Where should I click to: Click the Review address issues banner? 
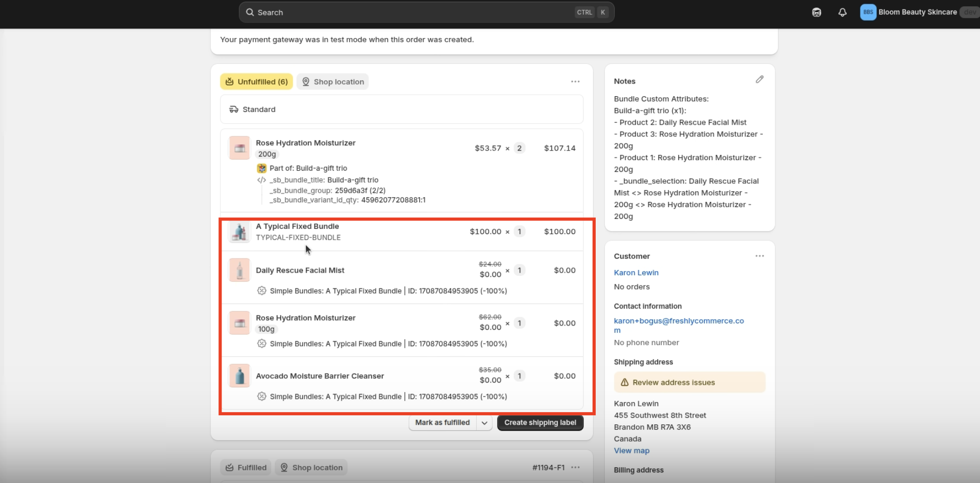(x=690, y=382)
